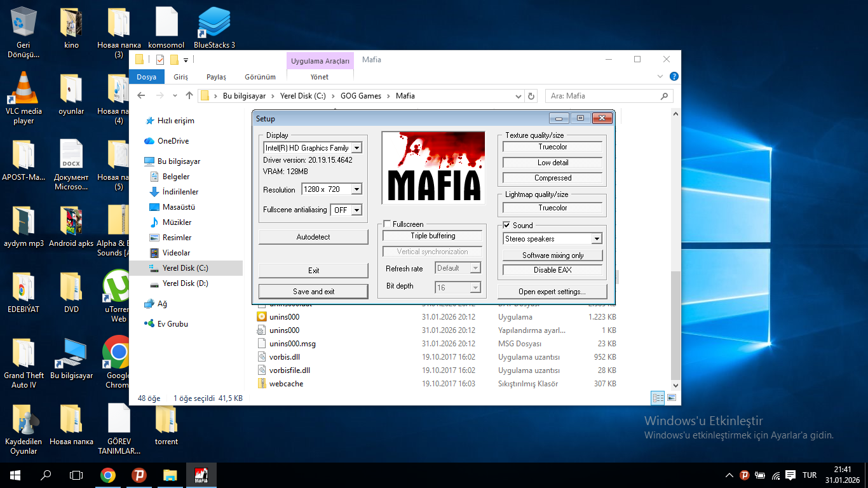Go up one folder level in Explorer
The width and height of the screenshot is (868, 488).
[189, 96]
